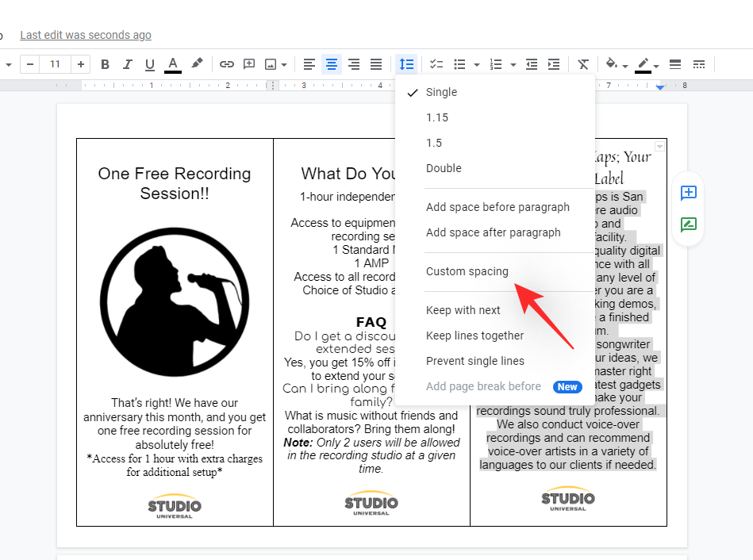This screenshot has width=753, height=560.
Task: Open the highlight color pen tool
Action: coord(197,64)
